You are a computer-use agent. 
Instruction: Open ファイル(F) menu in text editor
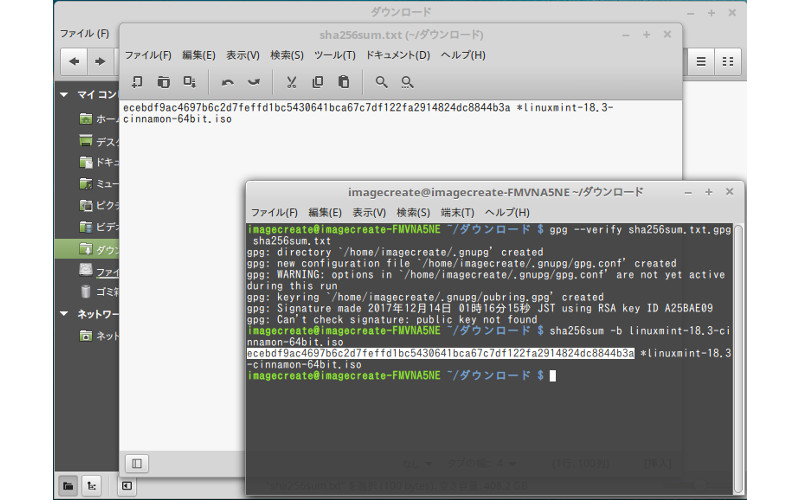click(x=148, y=55)
